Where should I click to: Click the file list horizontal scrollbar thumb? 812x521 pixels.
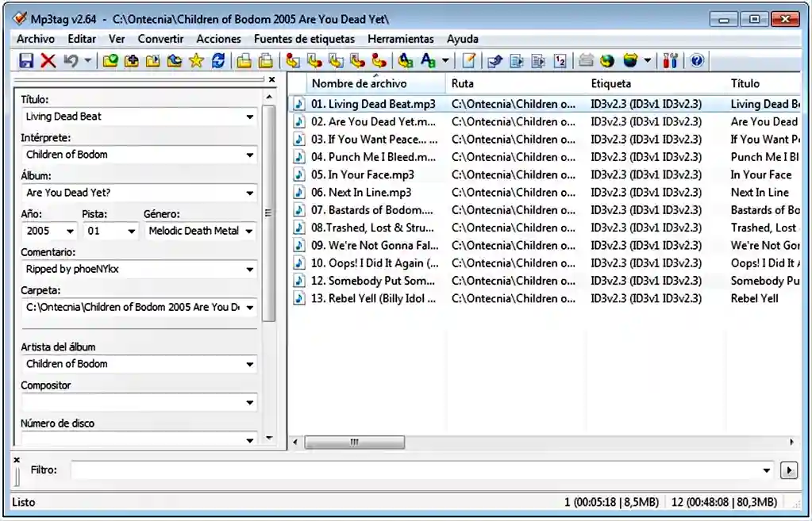point(355,442)
